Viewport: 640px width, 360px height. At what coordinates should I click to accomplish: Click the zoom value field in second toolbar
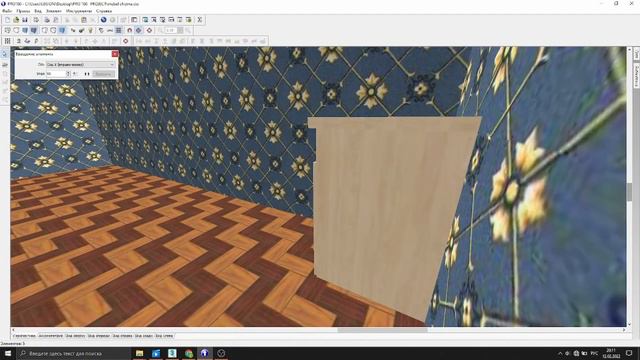(171, 30)
